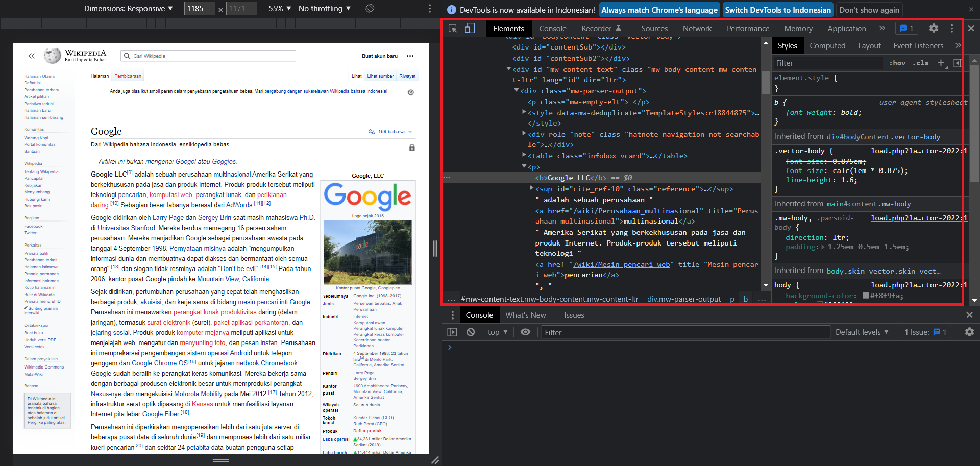Click the Lihat sumber link
Image resolution: width=980 pixels, height=466 pixels.
point(380,76)
